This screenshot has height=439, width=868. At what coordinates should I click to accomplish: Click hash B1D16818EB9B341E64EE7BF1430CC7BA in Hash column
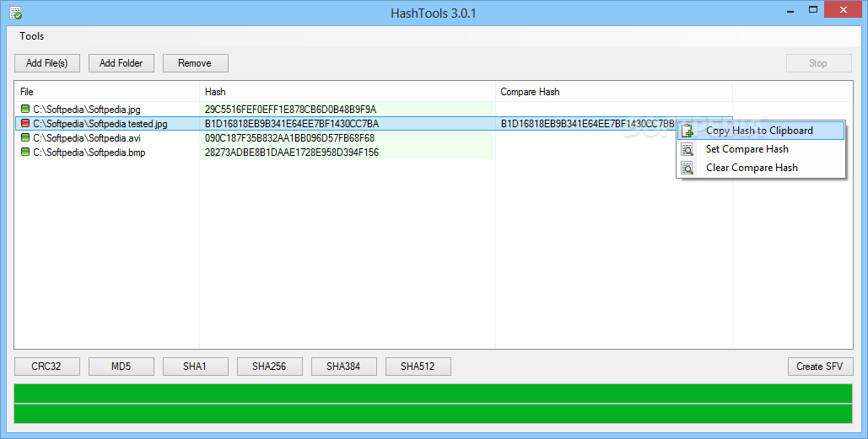click(x=292, y=123)
